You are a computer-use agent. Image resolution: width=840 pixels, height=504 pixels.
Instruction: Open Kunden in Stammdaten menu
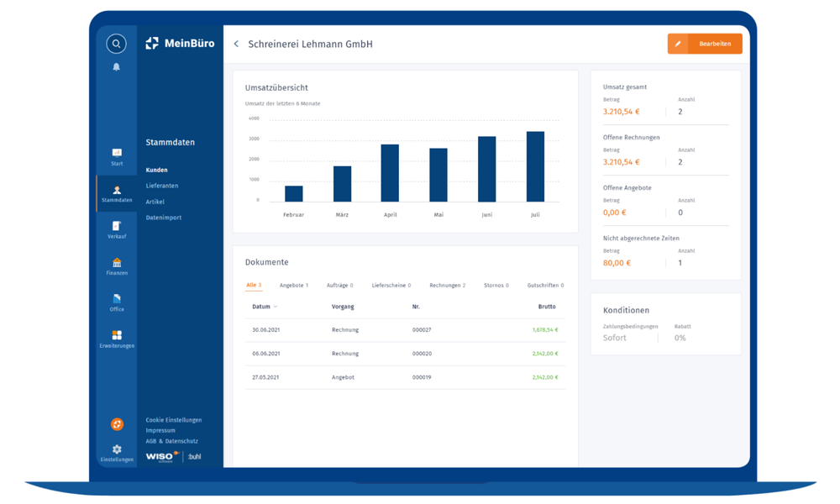point(156,170)
